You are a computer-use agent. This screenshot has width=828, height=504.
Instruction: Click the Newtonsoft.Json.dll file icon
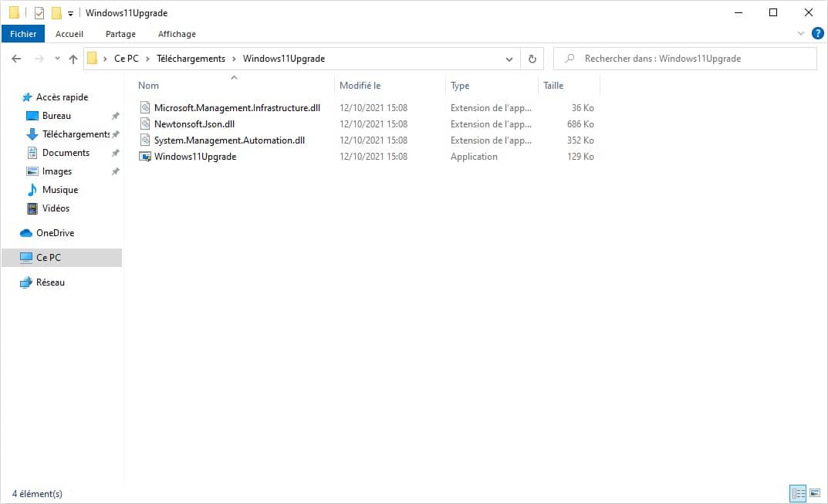145,124
